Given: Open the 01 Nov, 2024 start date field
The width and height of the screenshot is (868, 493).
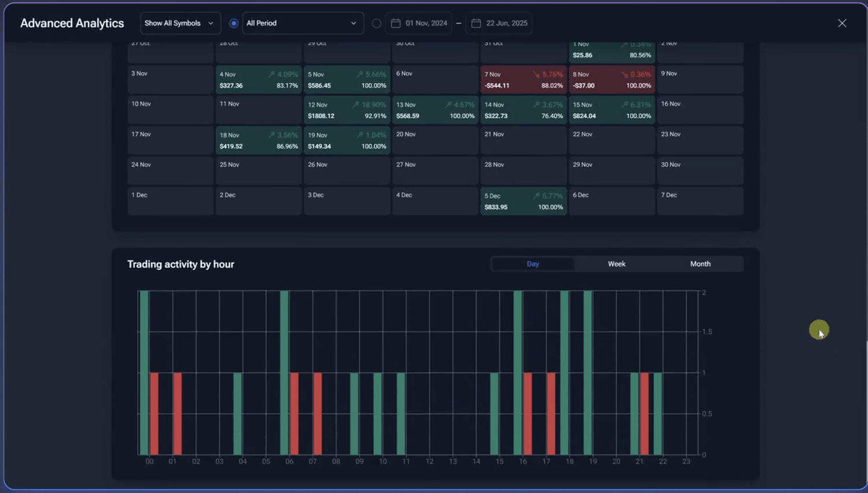Looking at the screenshot, I should [426, 23].
